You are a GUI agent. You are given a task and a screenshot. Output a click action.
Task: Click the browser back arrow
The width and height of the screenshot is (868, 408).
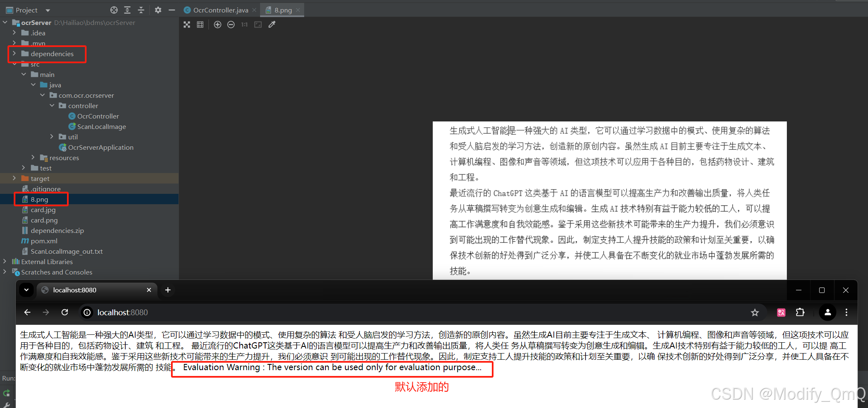[x=27, y=312]
